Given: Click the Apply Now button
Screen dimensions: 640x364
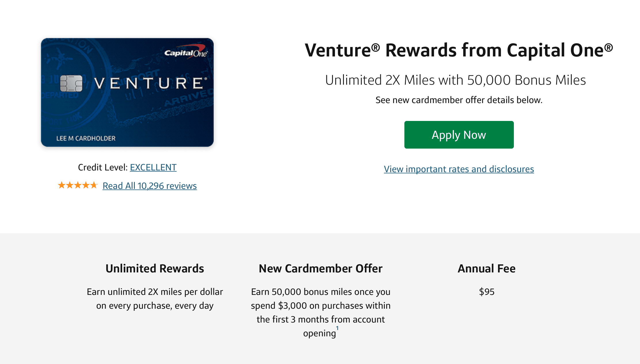Looking at the screenshot, I should 459,134.
